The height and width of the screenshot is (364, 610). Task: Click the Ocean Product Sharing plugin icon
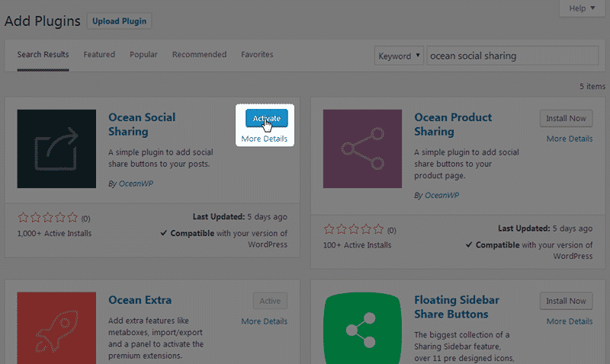[x=362, y=148]
